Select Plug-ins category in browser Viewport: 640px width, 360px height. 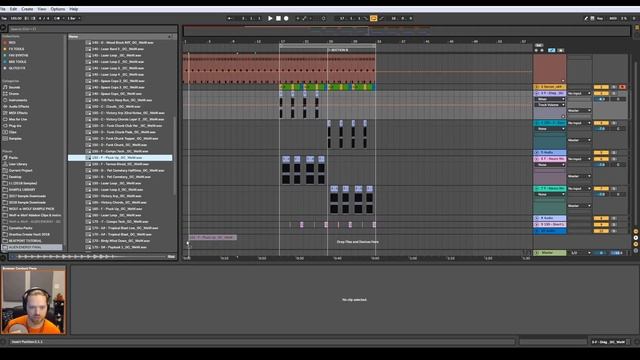point(15,126)
